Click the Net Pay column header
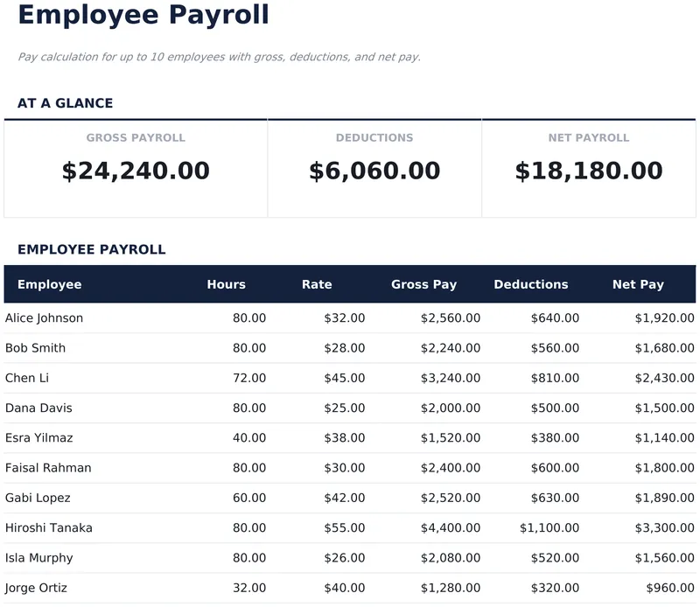The height and width of the screenshot is (607, 700). 638,284
